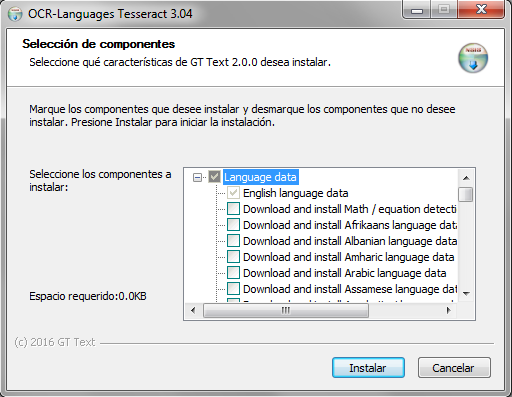Select 'Download and install Assamese language' row text
Viewport: 512px width, 397px height.
click(x=350, y=289)
